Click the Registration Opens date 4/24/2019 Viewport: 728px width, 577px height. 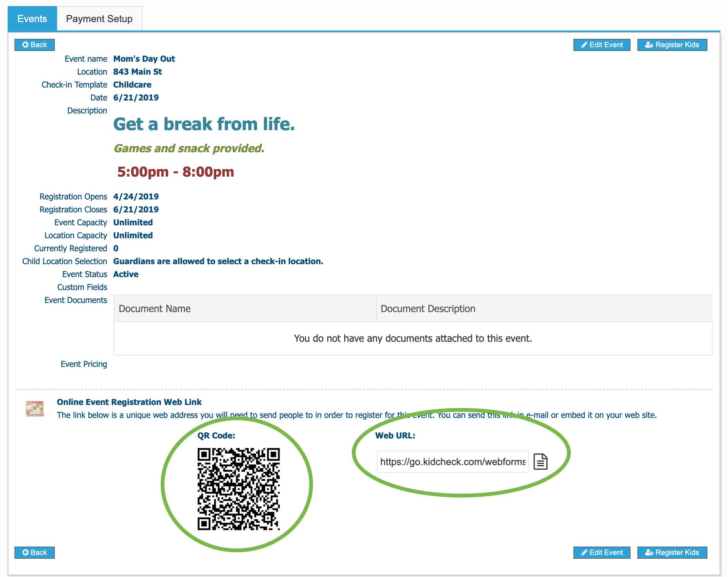click(x=136, y=197)
